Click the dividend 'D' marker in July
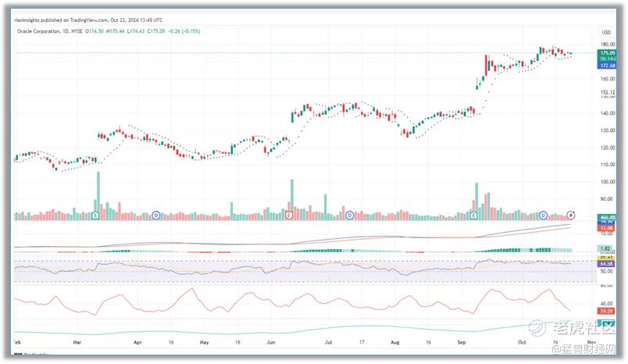 pos(350,216)
